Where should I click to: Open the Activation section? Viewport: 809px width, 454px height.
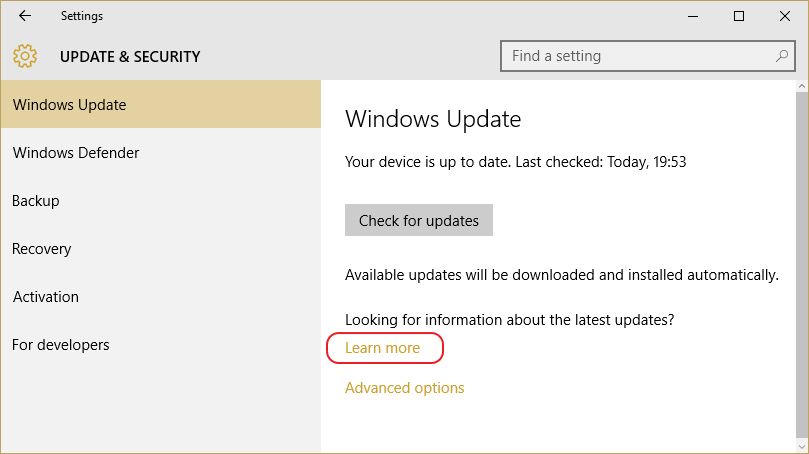(x=160, y=296)
